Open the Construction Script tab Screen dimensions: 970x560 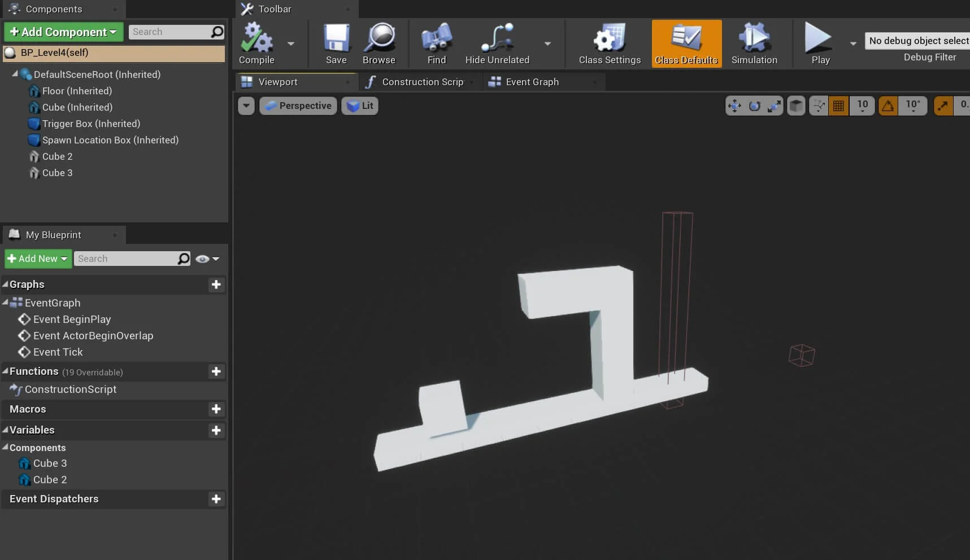[x=422, y=82]
